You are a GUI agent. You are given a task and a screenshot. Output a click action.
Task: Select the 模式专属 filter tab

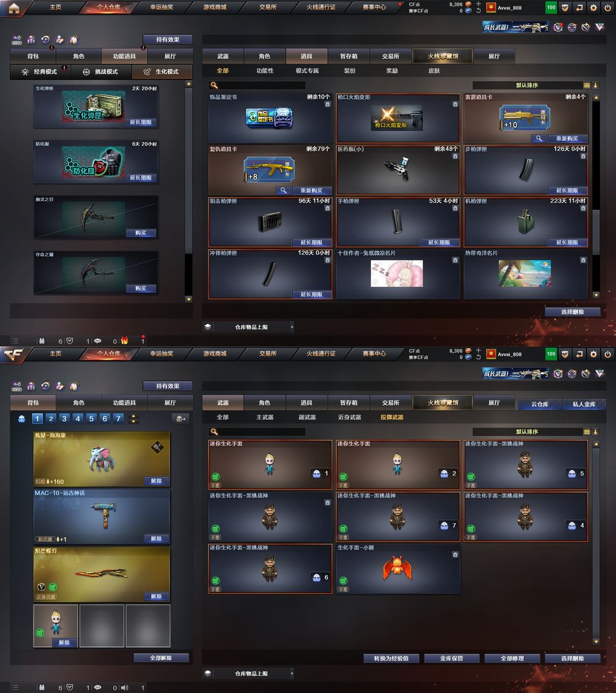tap(307, 71)
